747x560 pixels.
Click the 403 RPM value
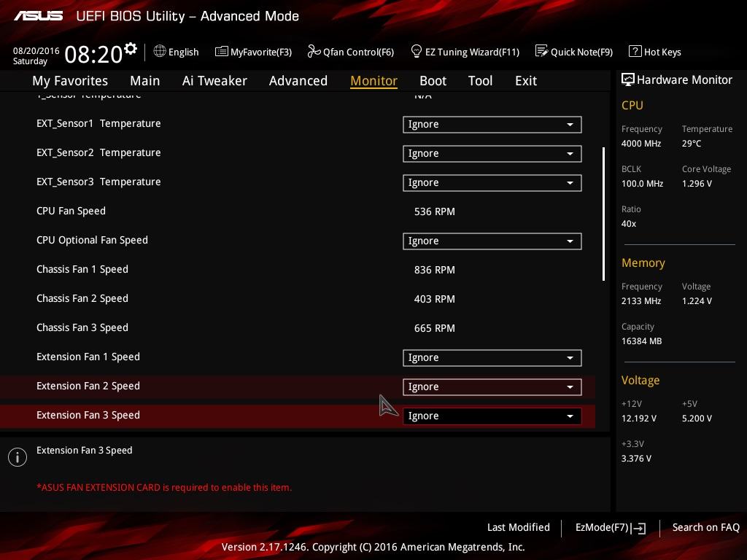(435, 299)
